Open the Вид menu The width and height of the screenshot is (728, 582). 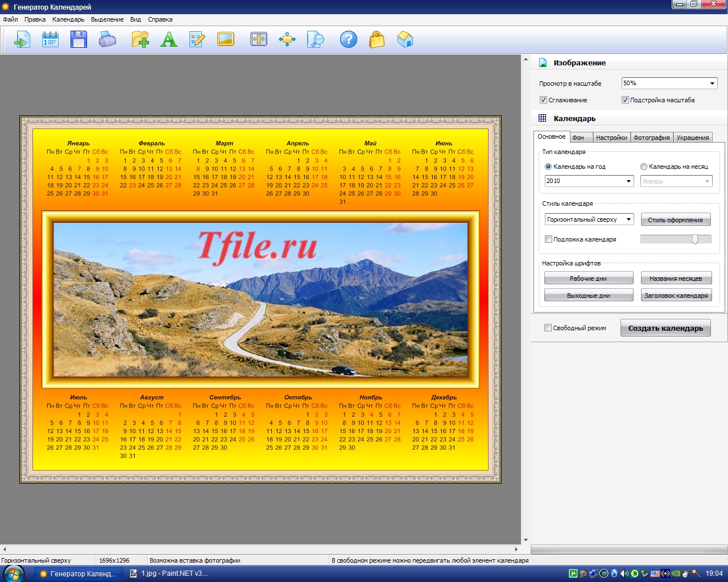[135, 19]
